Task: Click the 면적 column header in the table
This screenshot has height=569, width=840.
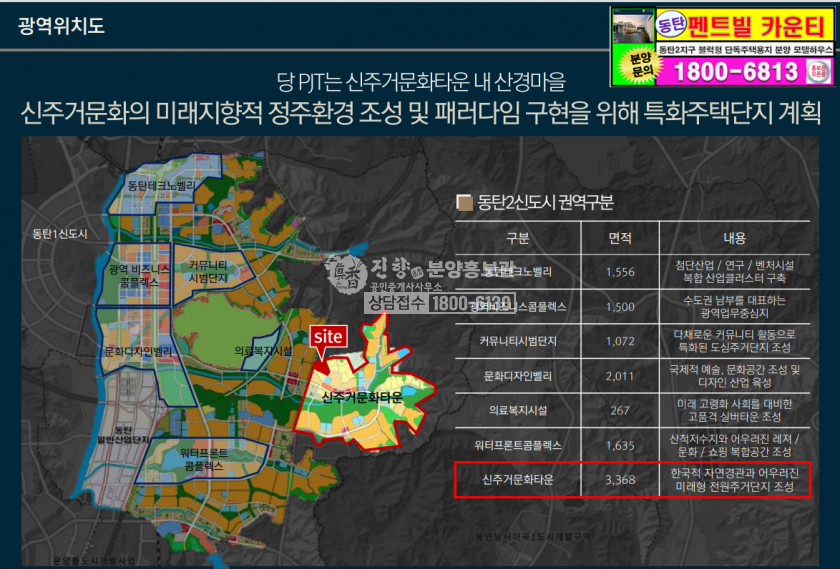Action: [x=620, y=238]
